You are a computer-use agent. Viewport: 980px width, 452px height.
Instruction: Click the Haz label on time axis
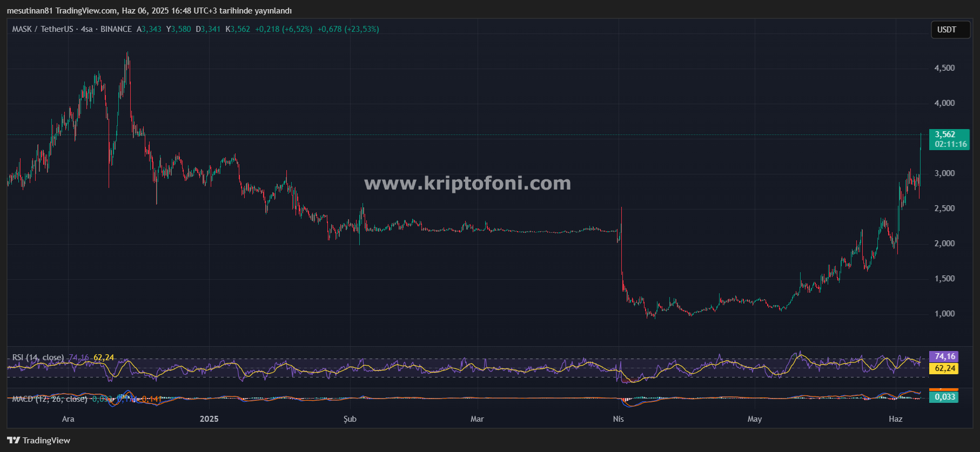896,419
